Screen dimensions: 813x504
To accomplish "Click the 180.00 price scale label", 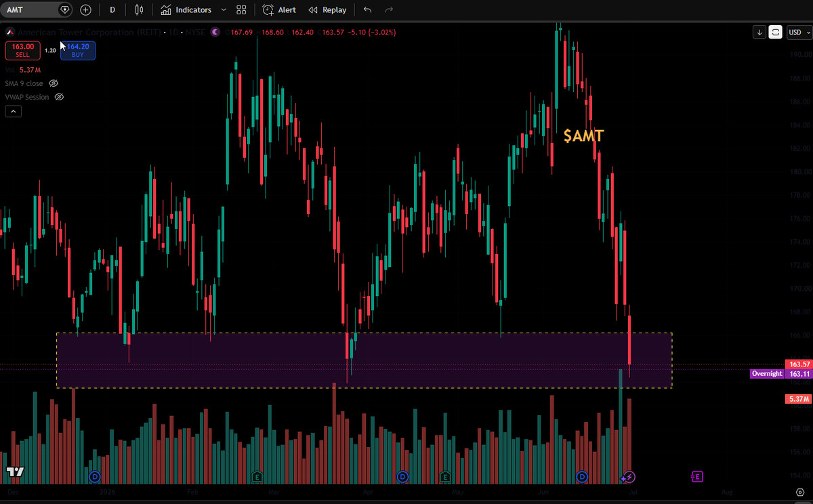I will click(x=799, y=171).
